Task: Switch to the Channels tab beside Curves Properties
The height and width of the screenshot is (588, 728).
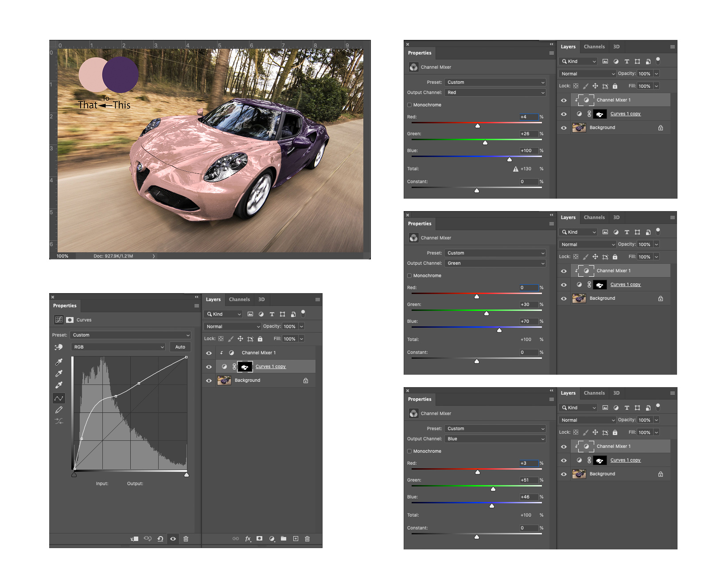Action: coord(239,300)
